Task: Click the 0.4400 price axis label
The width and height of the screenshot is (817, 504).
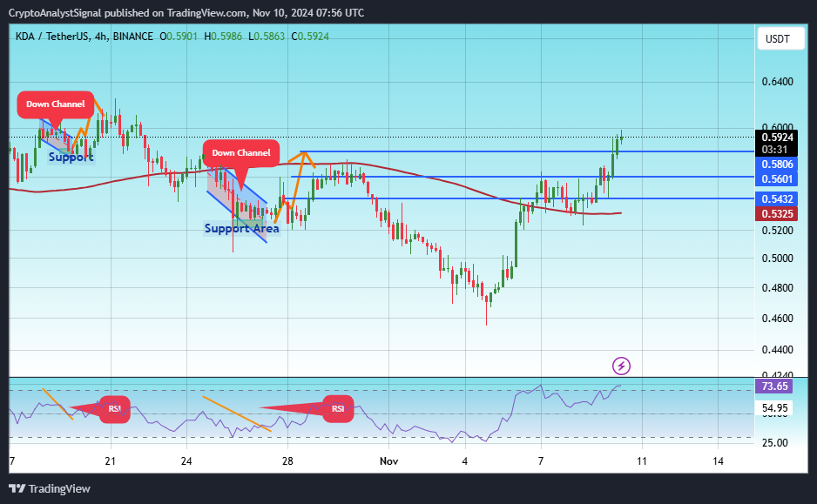Action: [778, 349]
